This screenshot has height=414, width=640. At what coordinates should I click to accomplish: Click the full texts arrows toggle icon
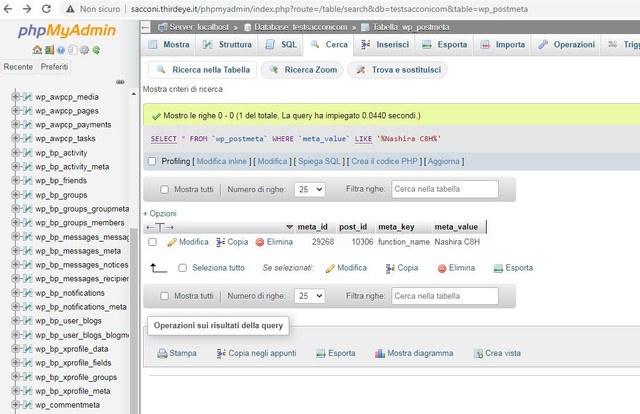pyautogui.click(x=160, y=227)
